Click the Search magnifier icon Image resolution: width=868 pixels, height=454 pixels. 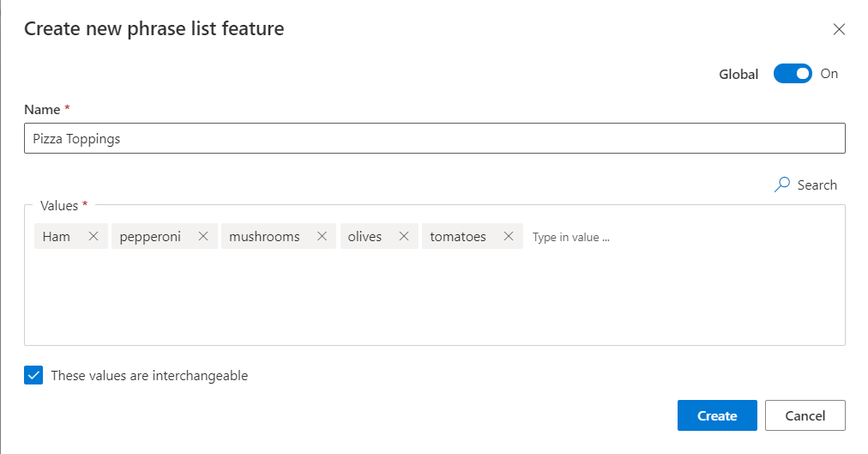[781, 185]
